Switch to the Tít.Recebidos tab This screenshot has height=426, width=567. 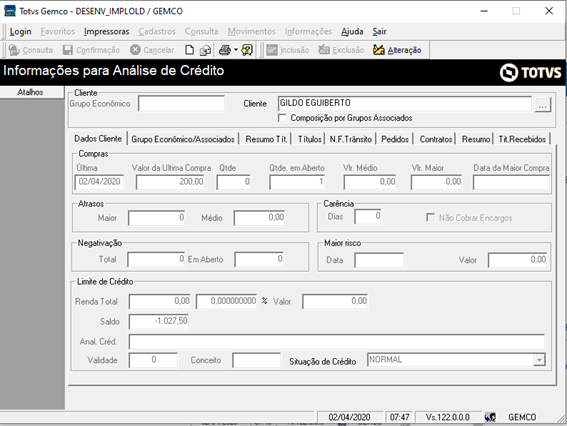point(522,139)
